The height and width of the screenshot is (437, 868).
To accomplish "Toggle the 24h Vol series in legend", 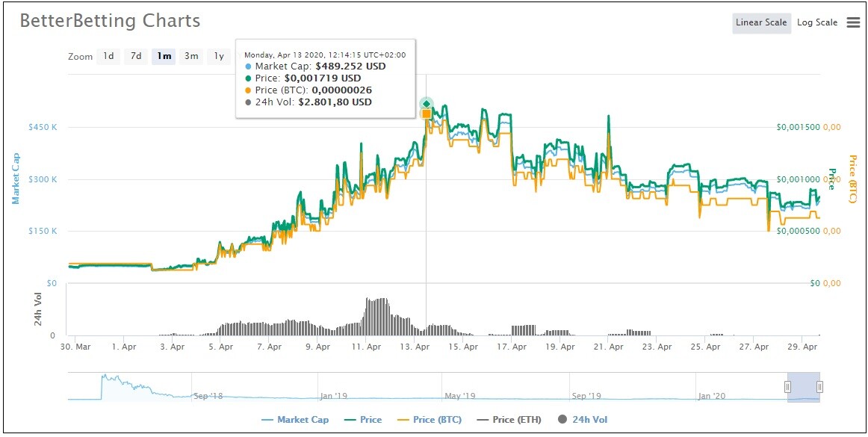I will point(582,420).
